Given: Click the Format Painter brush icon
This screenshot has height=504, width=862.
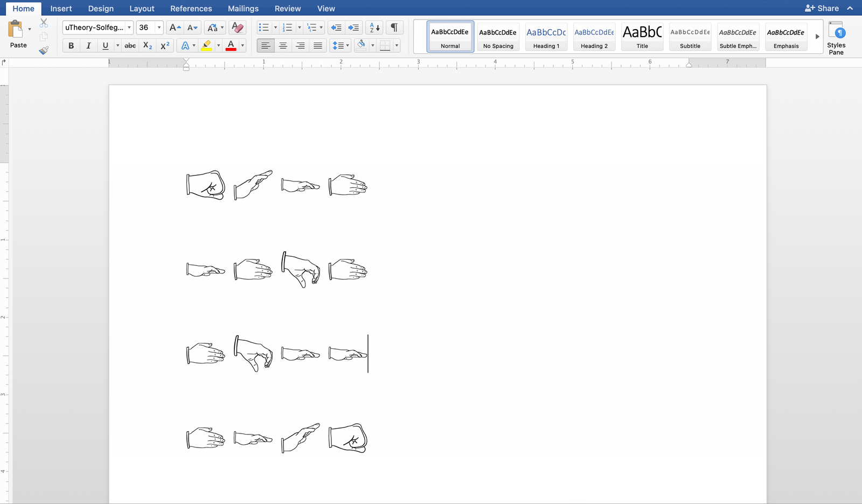Looking at the screenshot, I should (x=44, y=50).
